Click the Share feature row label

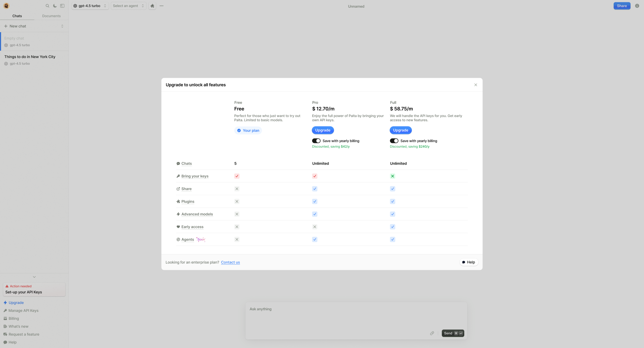click(186, 189)
